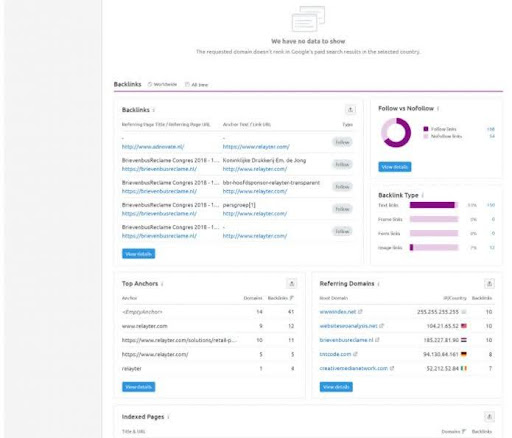Click the Nofollow links count value
The height and width of the screenshot is (438, 512).
point(492,136)
